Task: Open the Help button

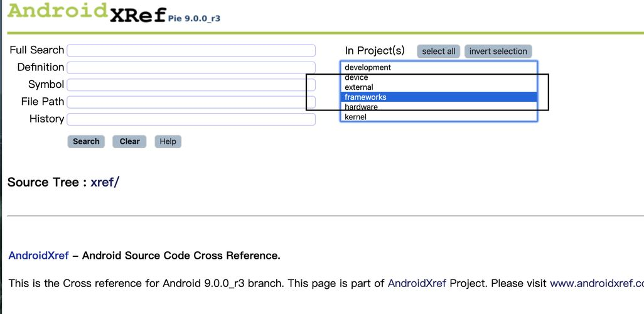Action: [x=168, y=141]
